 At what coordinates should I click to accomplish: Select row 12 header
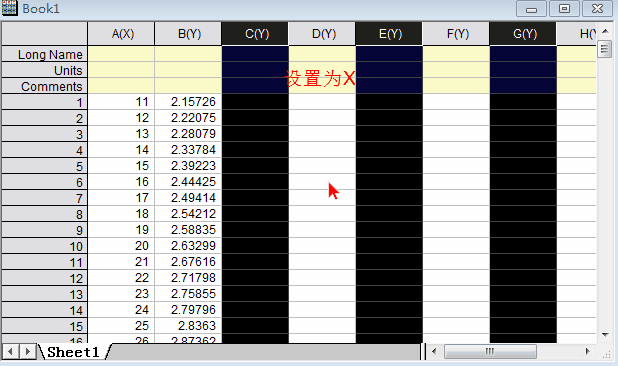pyautogui.click(x=45, y=278)
